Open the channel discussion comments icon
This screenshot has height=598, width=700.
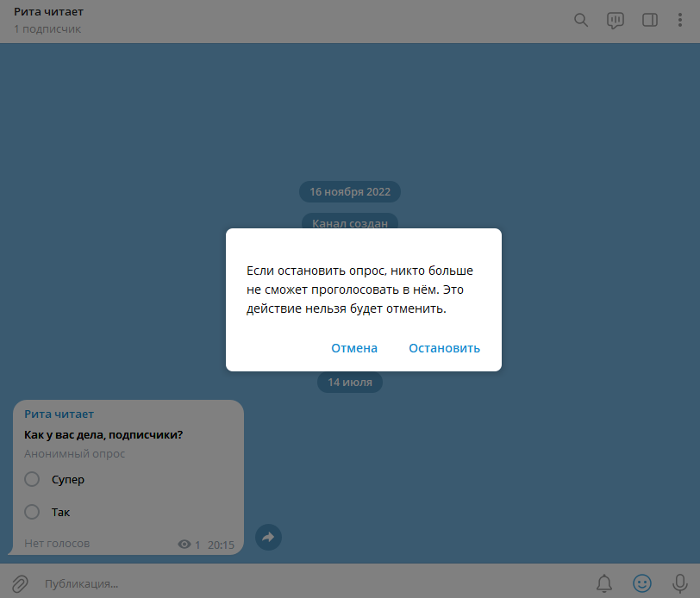[x=616, y=21]
